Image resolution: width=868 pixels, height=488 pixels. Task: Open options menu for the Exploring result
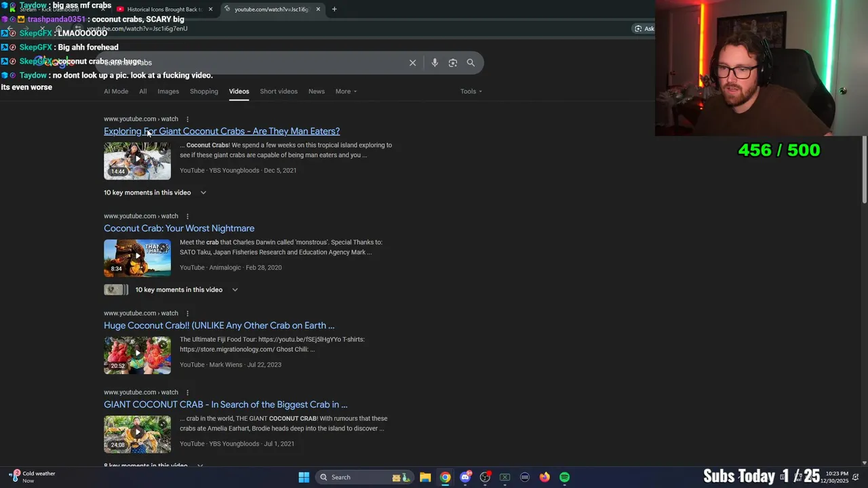pyautogui.click(x=187, y=119)
